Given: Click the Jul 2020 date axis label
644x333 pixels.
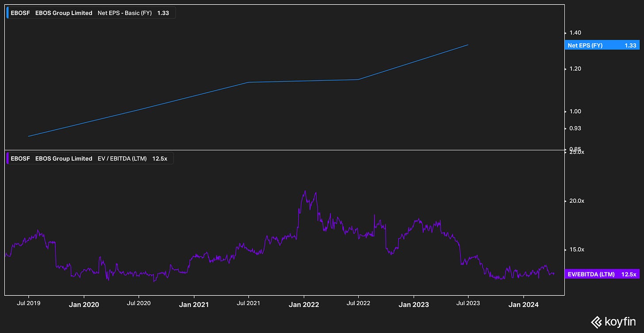Looking at the screenshot, I should coord(138,303).
